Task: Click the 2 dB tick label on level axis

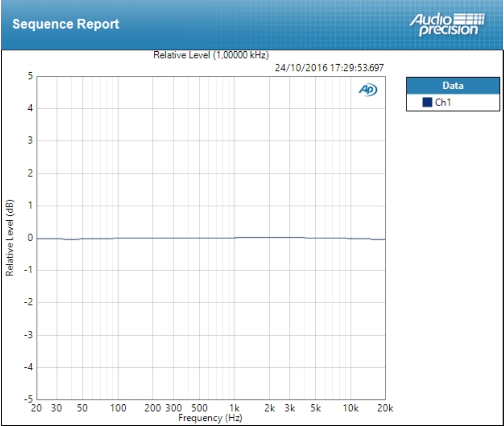Action: [x=30, y=173]
